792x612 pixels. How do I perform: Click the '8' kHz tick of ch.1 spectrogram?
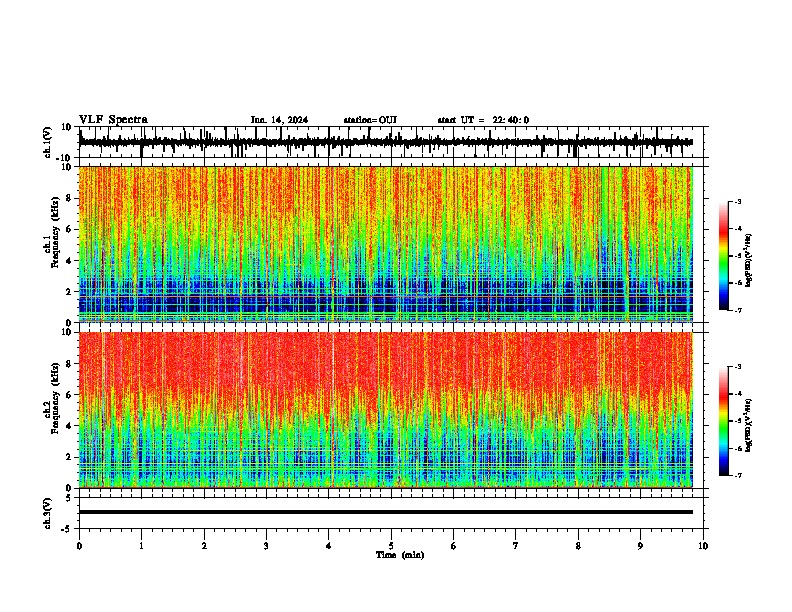[x=69, y=198]
